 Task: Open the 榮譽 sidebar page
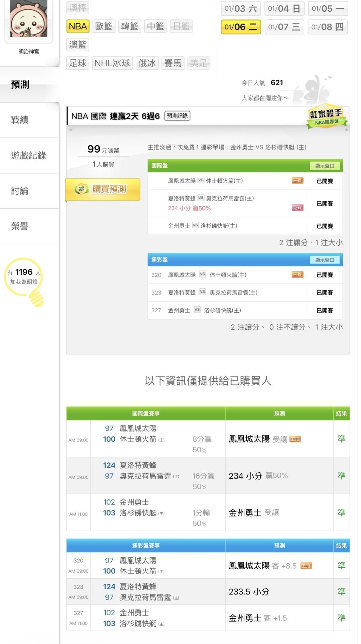click(20, 226)
